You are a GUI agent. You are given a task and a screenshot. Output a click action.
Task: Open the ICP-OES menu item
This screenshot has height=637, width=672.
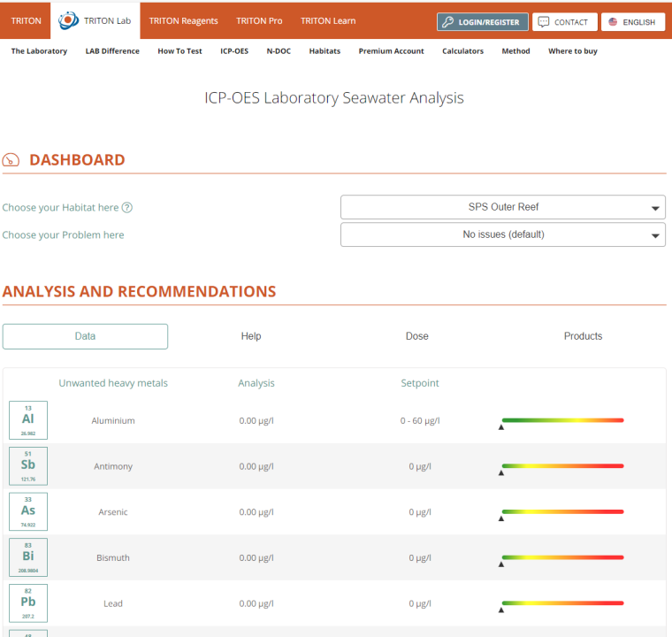click(x=234, y=51)
